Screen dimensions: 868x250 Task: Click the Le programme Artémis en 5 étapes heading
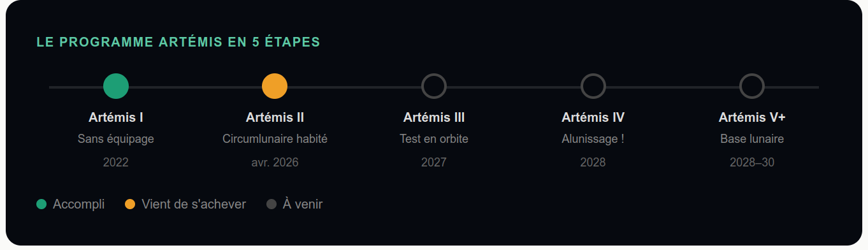[x=178, y=42]
